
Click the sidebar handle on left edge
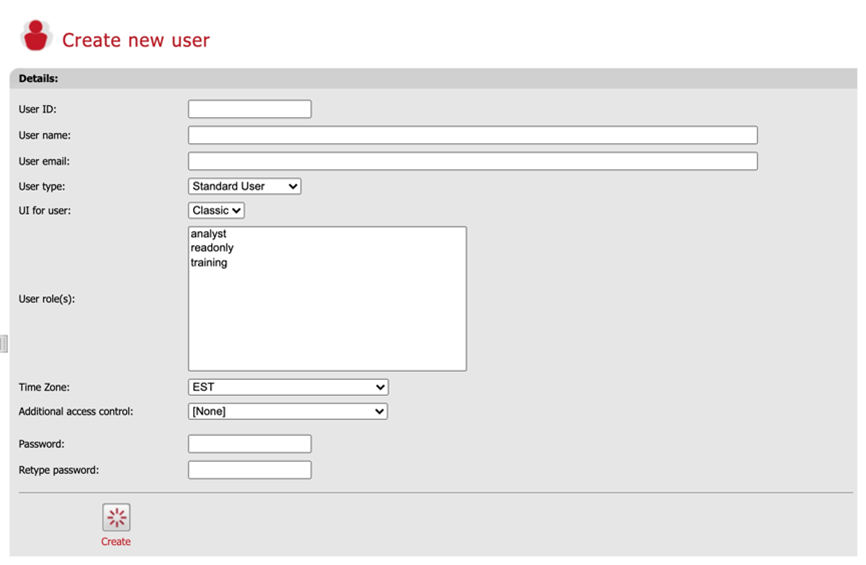coord(4,343)
